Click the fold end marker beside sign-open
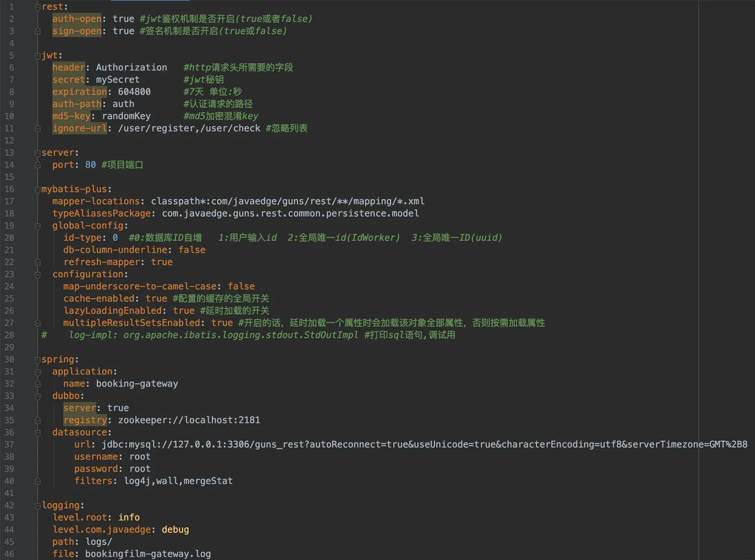This screenshot has height=560, width=755. (38, 31)
